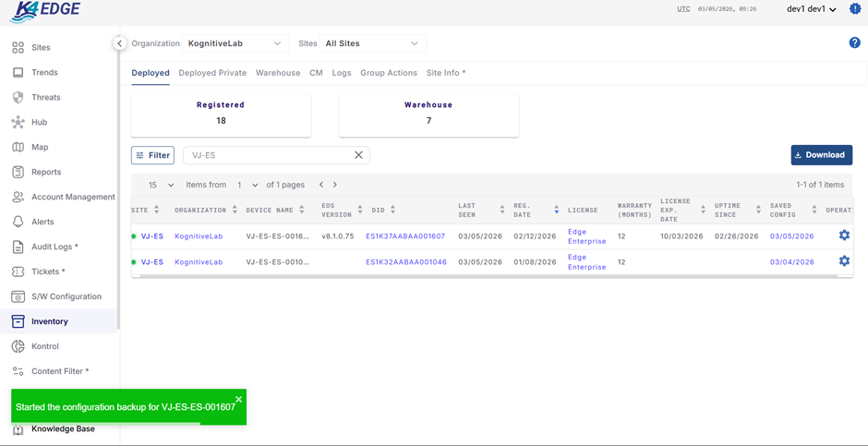This screenshot has width=868, height=446.
Task: Open the dev1 dev1 user menu
Action: (812, 9)
